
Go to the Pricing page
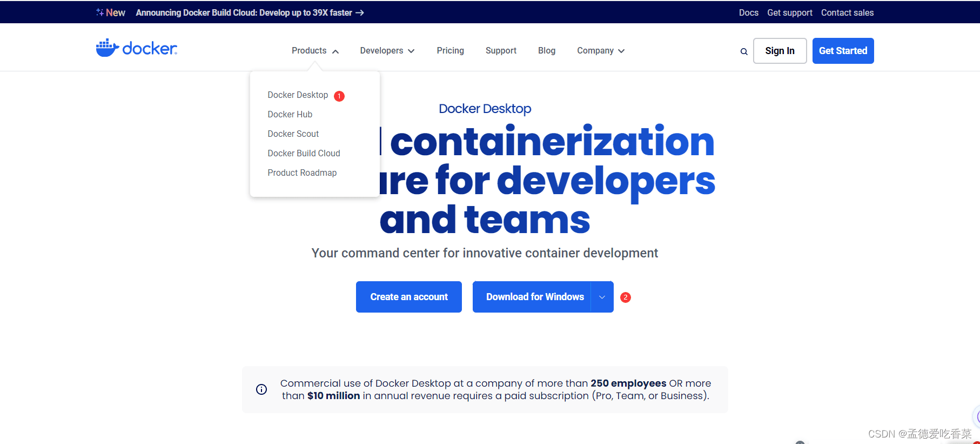(x=451, y=51)
